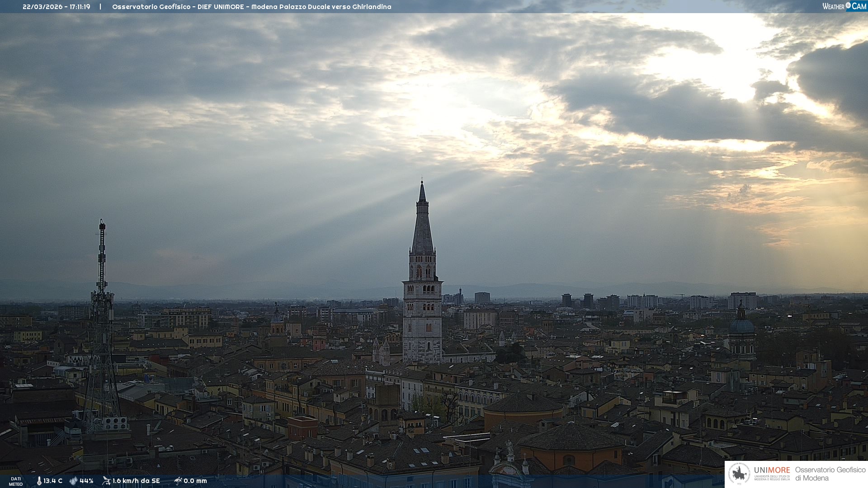Click the blue church dome on the right
The height and width of the screenshot is (488, 868).
tap(741, 326)
